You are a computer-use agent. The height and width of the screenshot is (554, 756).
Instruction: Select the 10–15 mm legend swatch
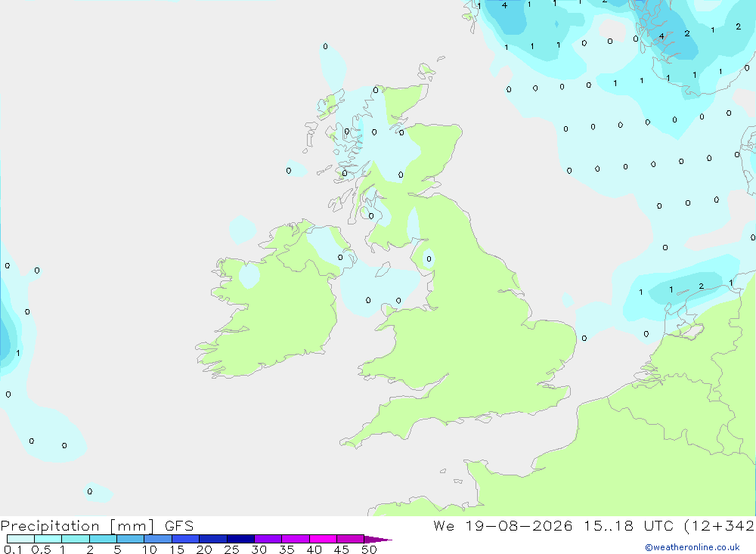click(x=158, y=539)
